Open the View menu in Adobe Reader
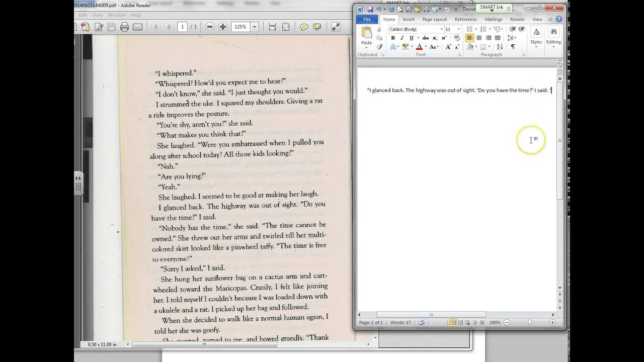Viewport: 644px width, 362px height. coord(97,15)
